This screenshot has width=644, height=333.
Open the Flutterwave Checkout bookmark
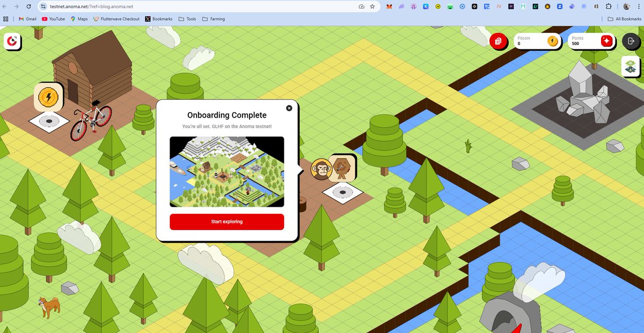coord(116,19)
